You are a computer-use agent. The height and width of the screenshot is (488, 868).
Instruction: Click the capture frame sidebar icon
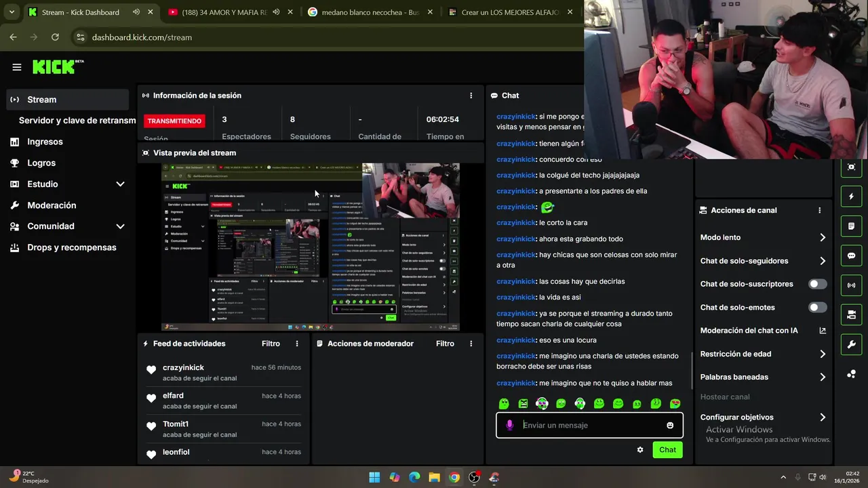pyautogui.click(x=852, y=167)
